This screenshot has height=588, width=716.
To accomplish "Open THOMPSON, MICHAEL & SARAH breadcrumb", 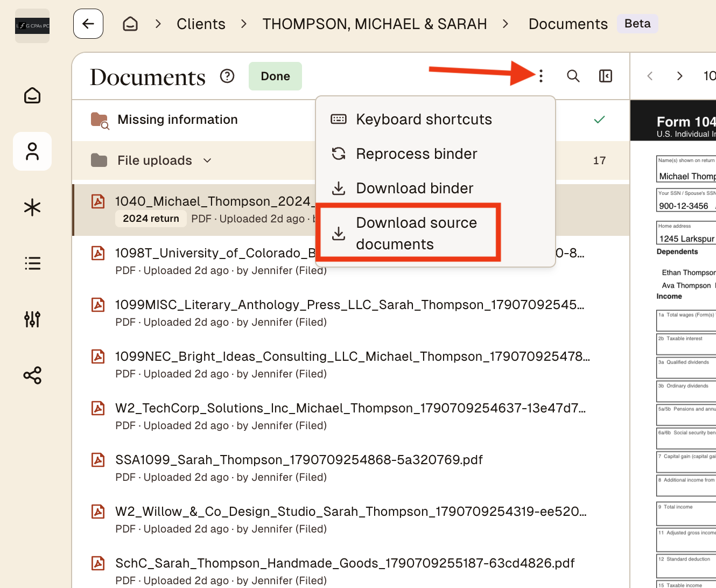I will [x=375, y=24].
